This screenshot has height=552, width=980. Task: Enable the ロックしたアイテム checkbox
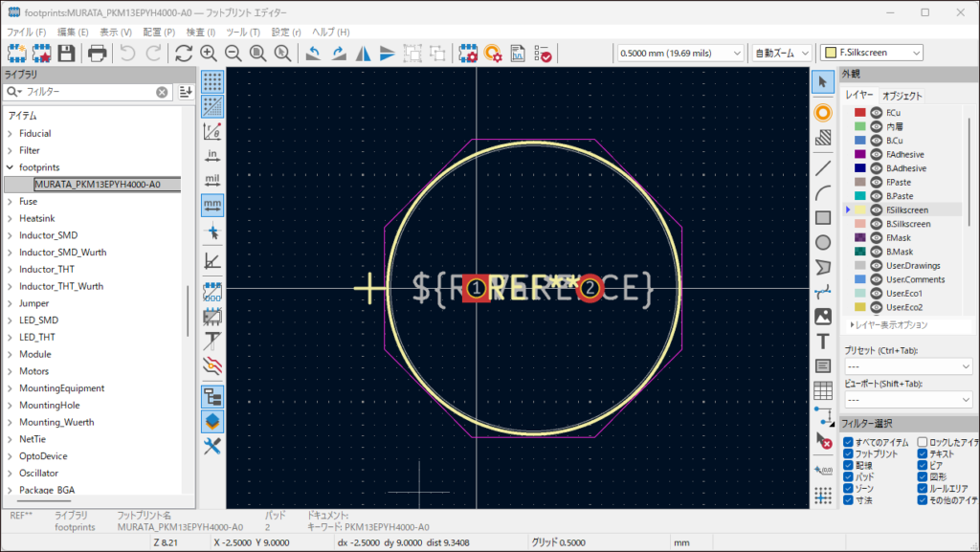[x=923, y=442]
